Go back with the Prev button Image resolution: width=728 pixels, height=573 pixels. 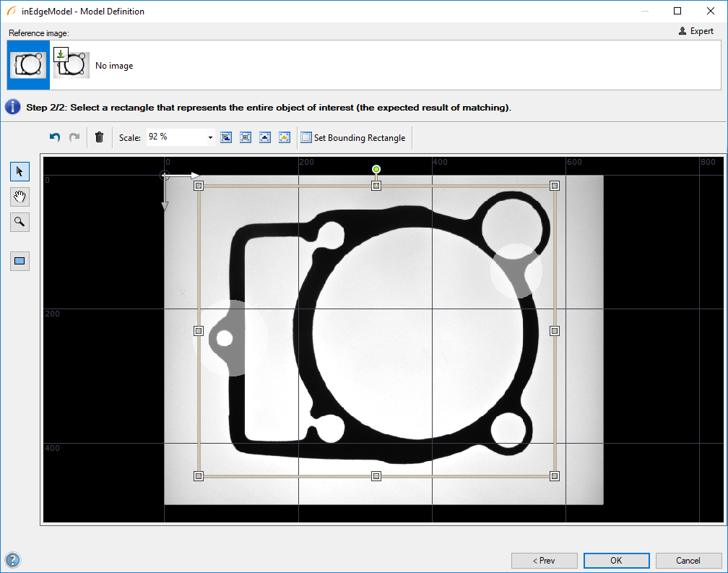pos(544,560)
